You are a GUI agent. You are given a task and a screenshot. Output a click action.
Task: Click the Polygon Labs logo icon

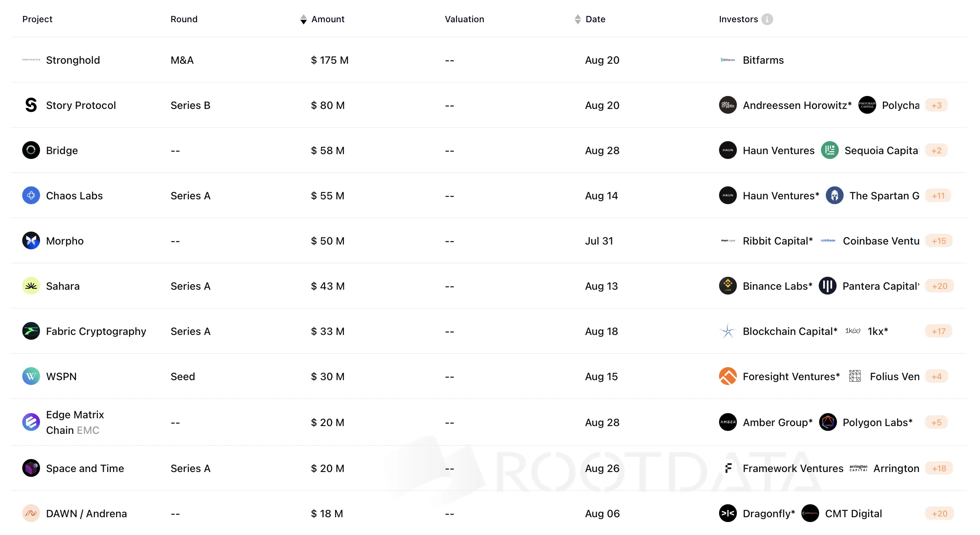(827, 422)
